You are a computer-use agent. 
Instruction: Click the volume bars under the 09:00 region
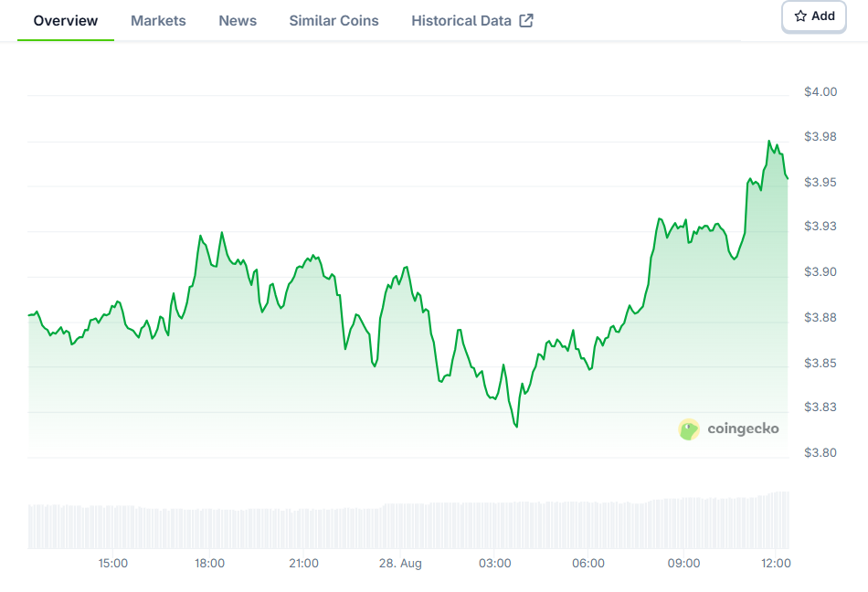683,523
